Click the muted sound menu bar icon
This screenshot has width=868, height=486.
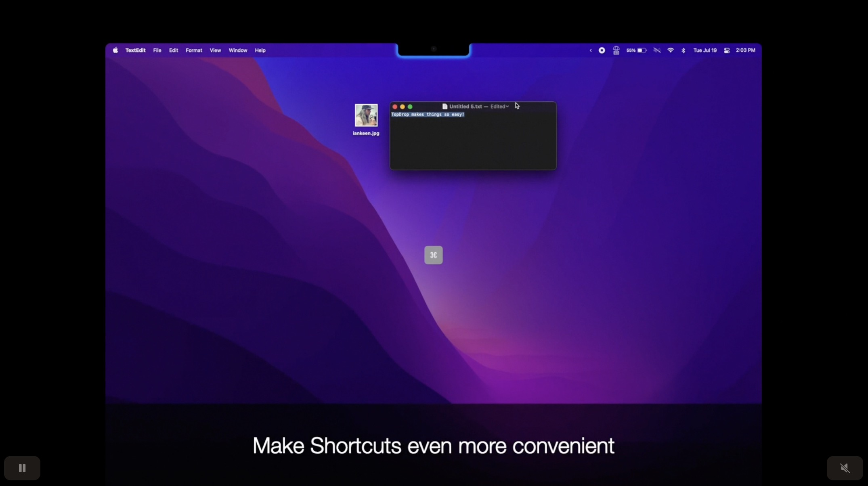tap(657, 50)
